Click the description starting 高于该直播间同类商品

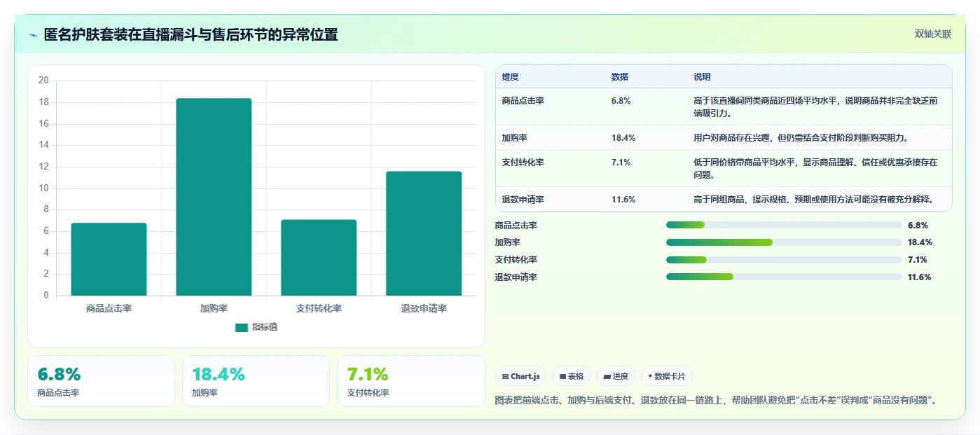click(815, 106)
